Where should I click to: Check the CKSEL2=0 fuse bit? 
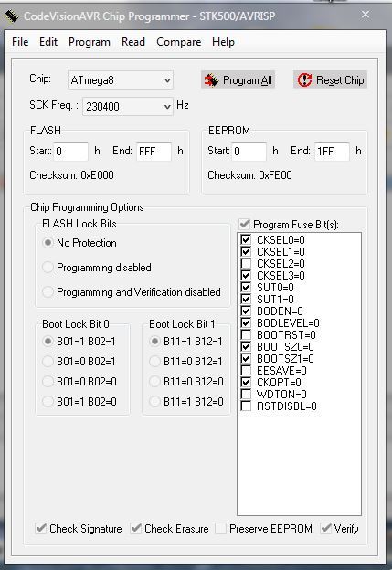[246, 263]
